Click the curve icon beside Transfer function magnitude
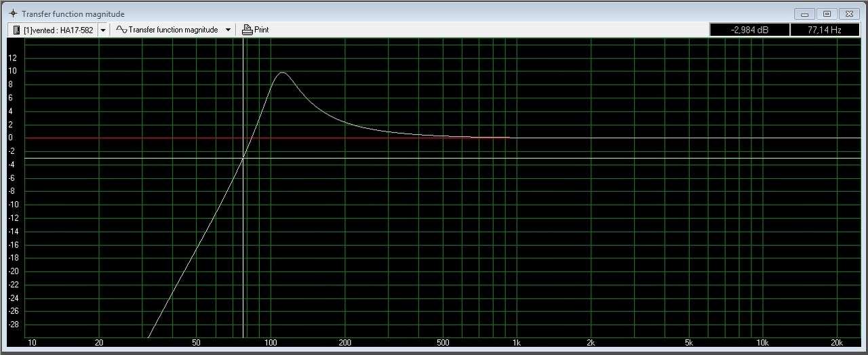This screenshot has height=355, width=868. (121, 30)
